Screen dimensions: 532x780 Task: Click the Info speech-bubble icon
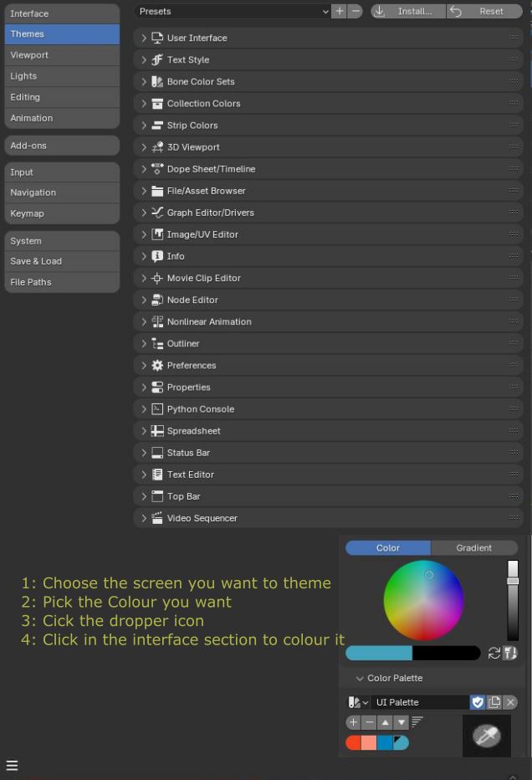tap(157, 256)
